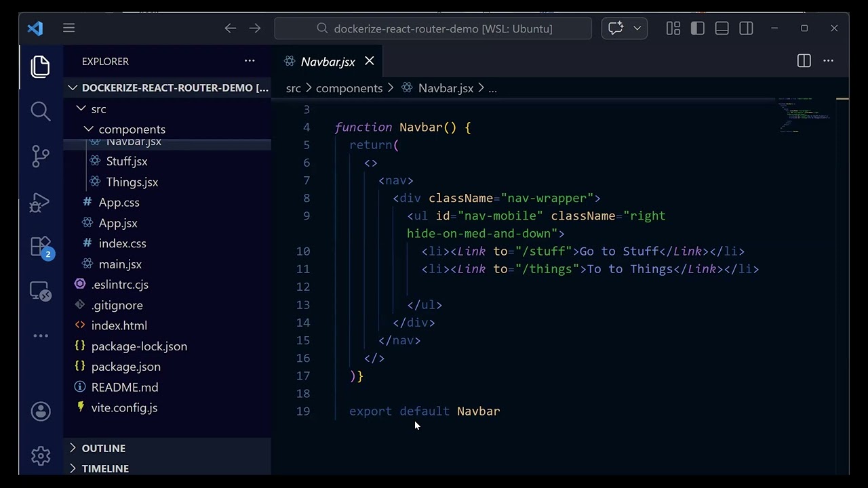This screenshot has width=868, height=488.
Task: Click the command center search field
Action: click(x=433, y=28)
